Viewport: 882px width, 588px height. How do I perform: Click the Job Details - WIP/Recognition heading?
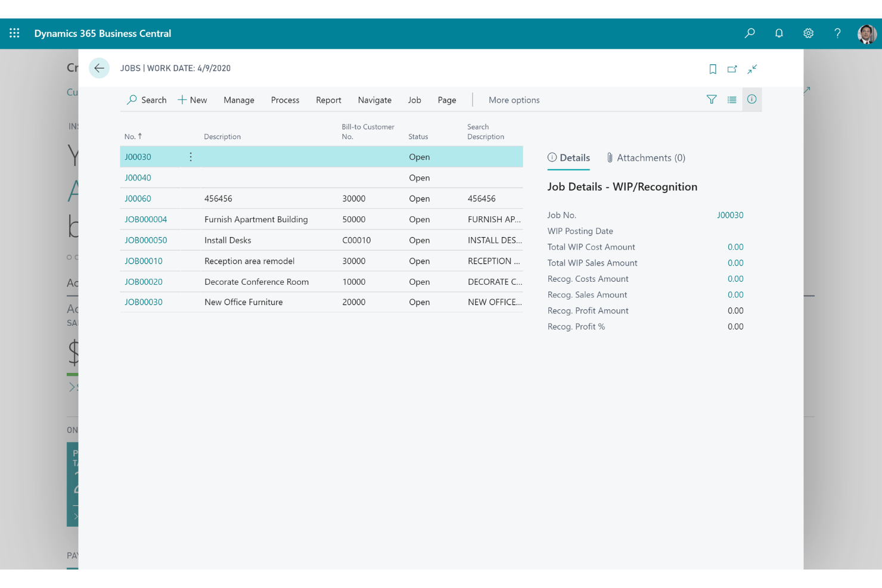click(622, 186)
